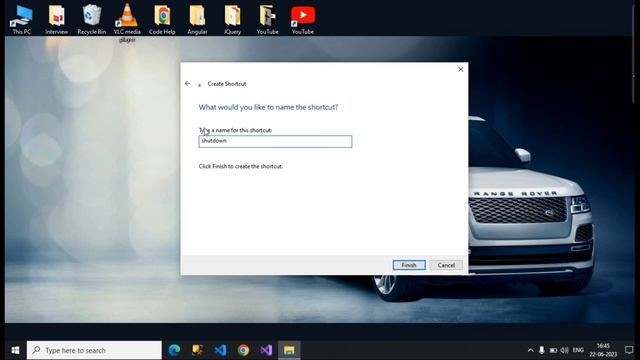This screenshot has height=360, width=640.
Task: Open Visual Studio from taskbar
Action: click(266, 350)
